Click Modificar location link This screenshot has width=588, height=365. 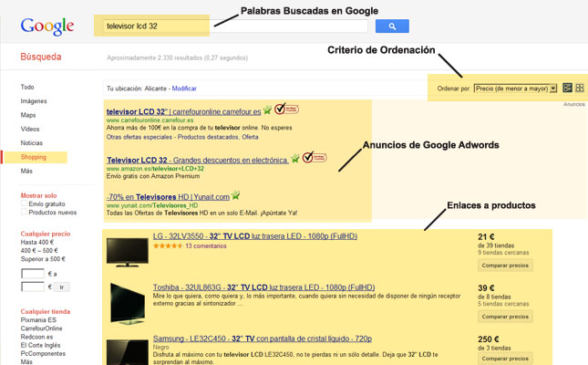[x=184, y=89]
